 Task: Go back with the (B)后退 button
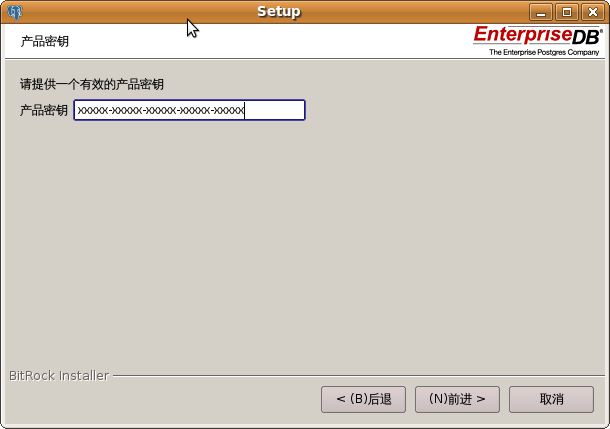(x=363, y=399)
